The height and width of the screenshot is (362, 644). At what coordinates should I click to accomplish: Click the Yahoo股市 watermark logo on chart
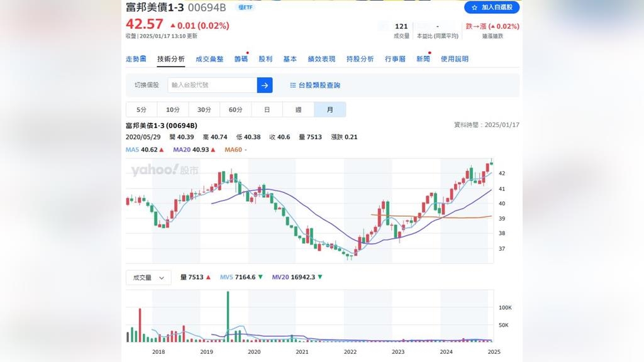(x=164, y=170)
